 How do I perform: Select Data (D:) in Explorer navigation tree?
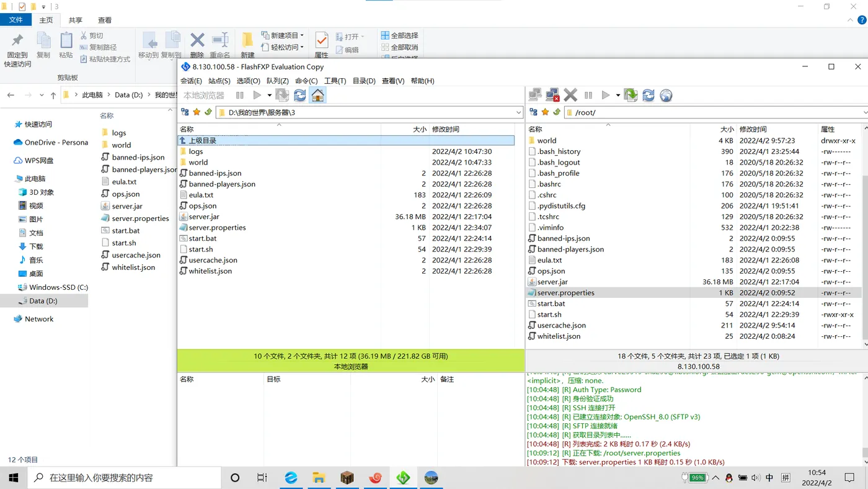[43, 301]
